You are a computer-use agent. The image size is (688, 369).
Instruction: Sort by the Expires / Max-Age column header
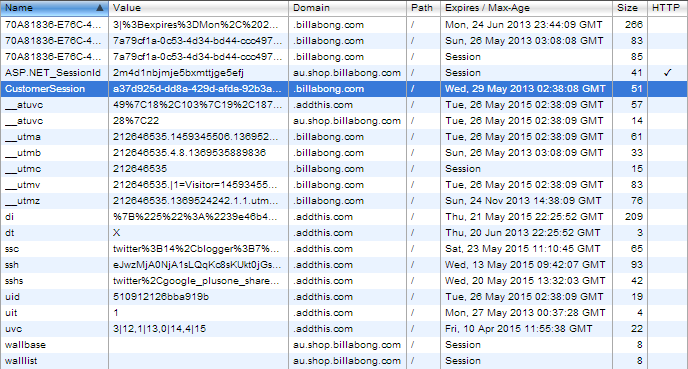click(x=526, y=8)
